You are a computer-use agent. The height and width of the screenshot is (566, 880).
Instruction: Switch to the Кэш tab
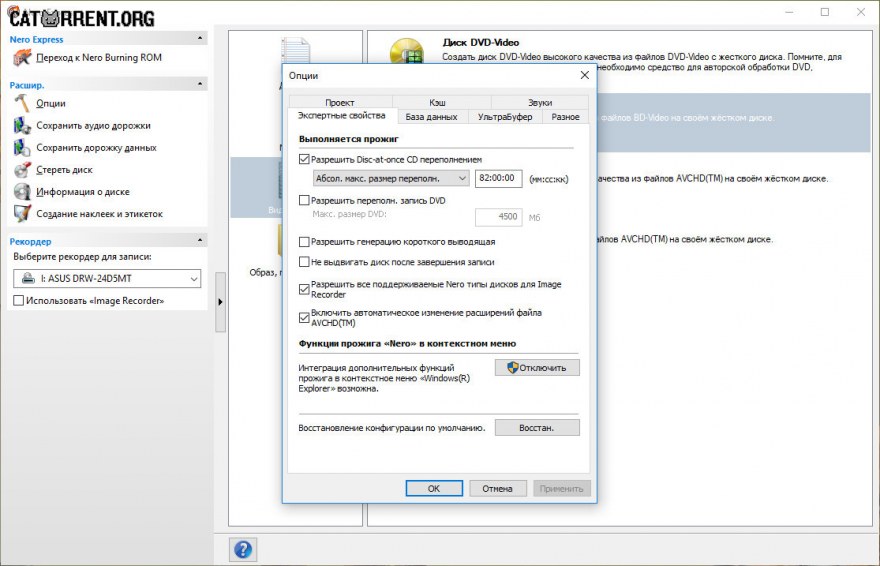pyautogui.click(x=437, y=102)
